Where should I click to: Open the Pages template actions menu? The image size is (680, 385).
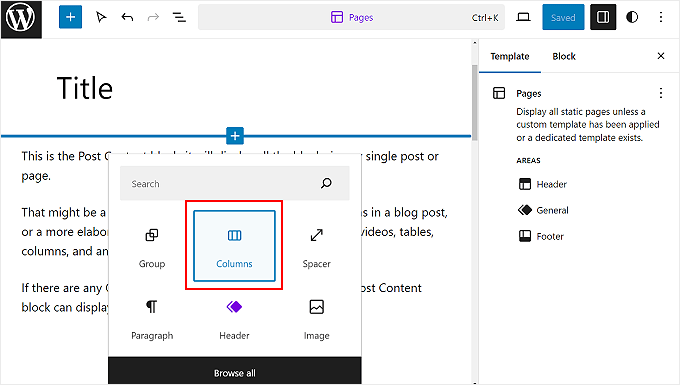(x=660, y=93)
